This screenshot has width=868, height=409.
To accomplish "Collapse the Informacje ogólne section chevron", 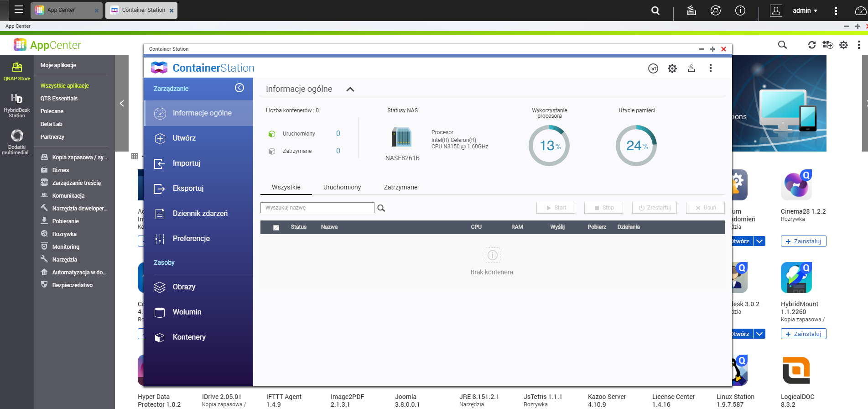I will click(350, 89).
